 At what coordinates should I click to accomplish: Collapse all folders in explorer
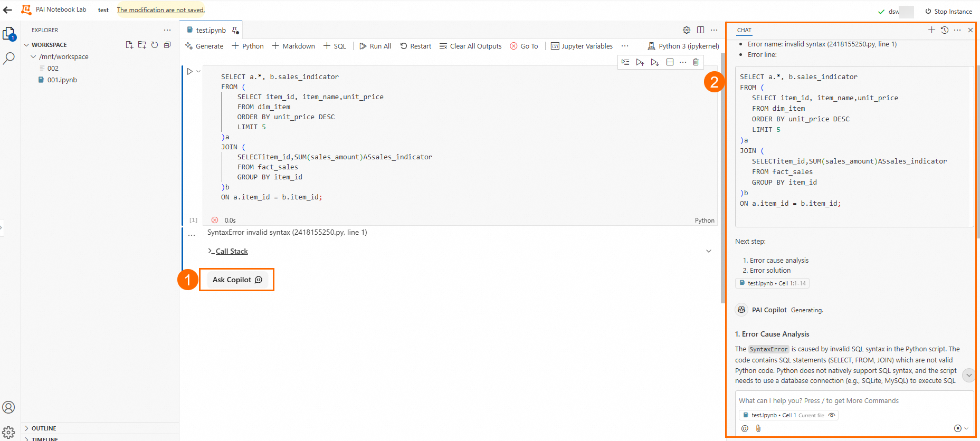coord(167,45)
